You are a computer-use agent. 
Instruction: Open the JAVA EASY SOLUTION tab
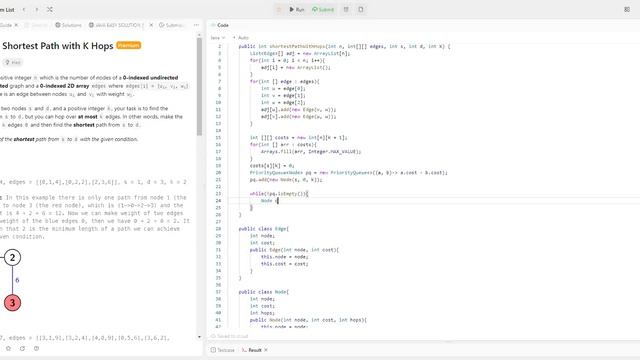tap(116, 25)
